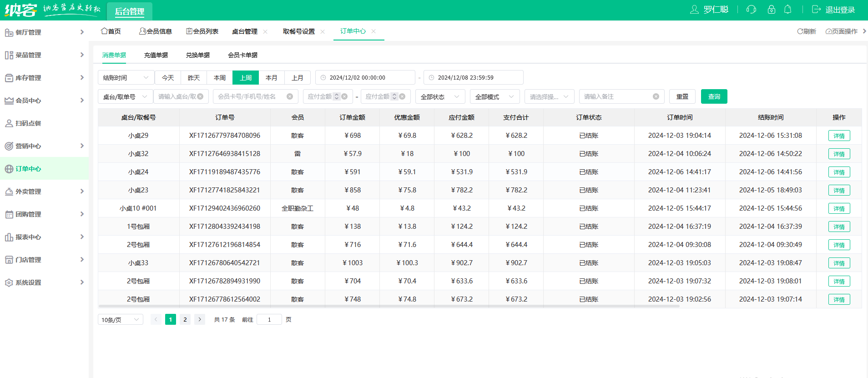
Task: Clear the 请输入备注 field with its clear icon
Action: coord(656,96)
